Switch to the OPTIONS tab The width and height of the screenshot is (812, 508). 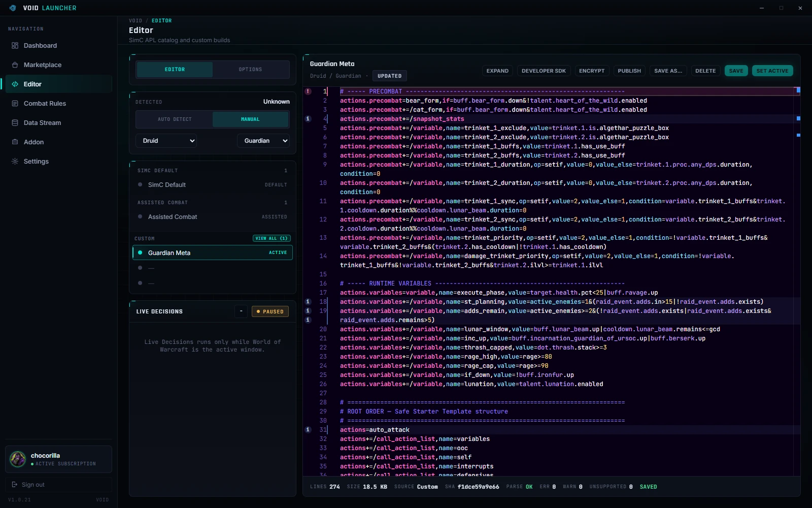click(251, 70)
